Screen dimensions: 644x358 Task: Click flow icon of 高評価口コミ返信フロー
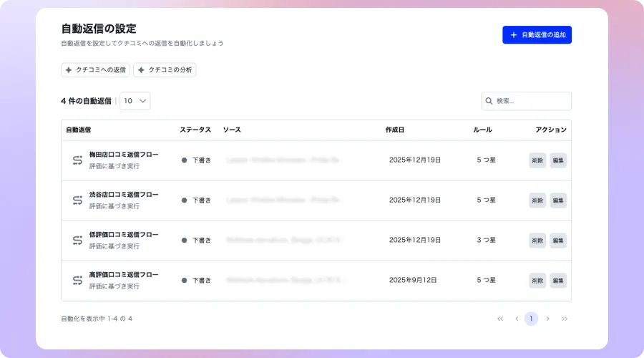pos(77,281)
